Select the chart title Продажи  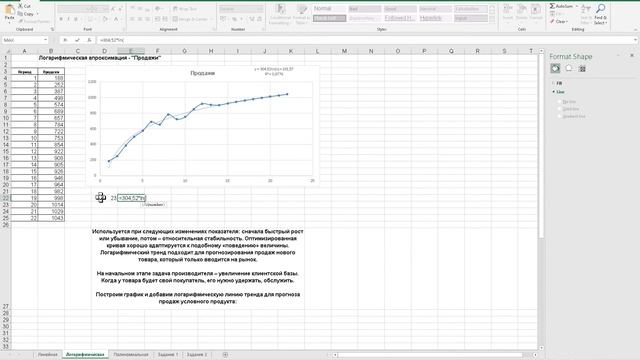(202, 73)
